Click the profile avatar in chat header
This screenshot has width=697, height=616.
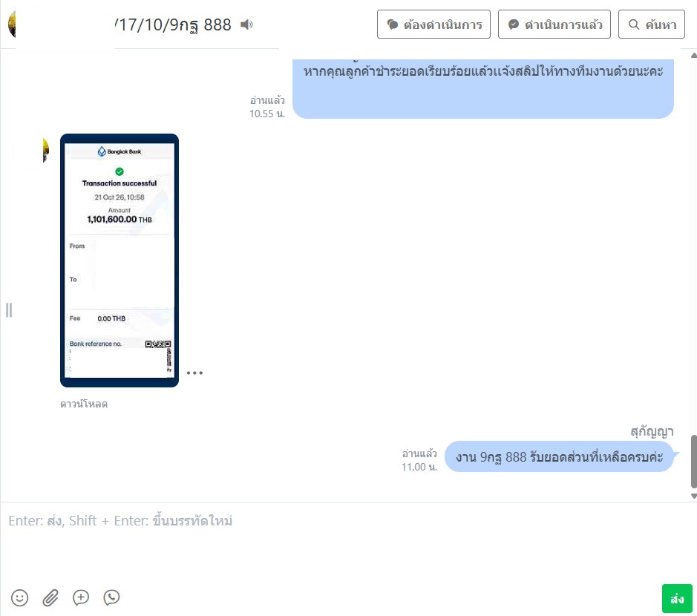tap(12, 24)
